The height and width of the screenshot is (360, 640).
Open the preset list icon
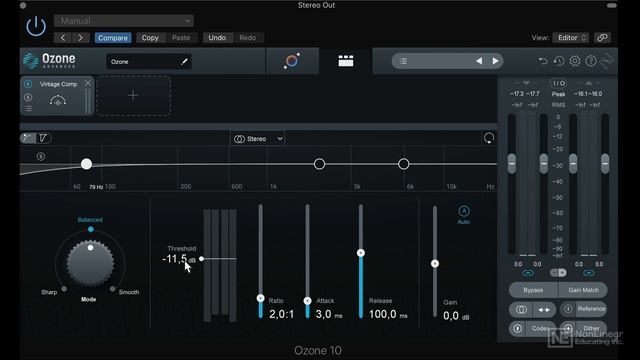click(403, 61)
